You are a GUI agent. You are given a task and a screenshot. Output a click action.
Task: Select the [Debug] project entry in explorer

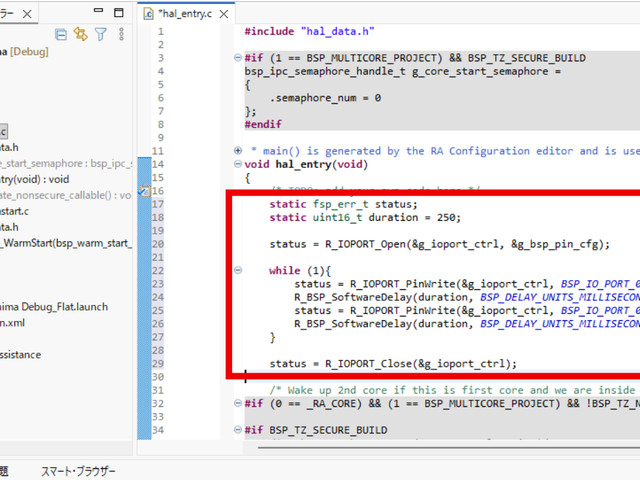24,52
